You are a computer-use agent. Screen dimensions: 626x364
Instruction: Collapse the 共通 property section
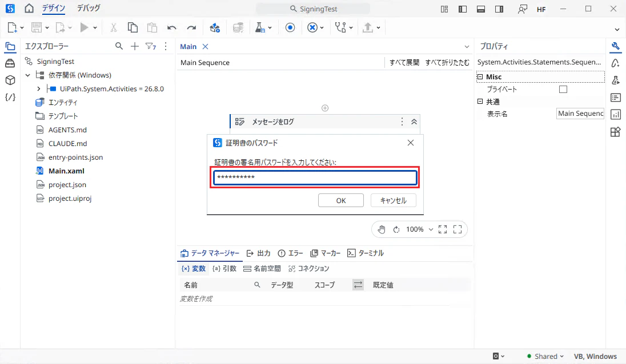(x=480, y=101)
